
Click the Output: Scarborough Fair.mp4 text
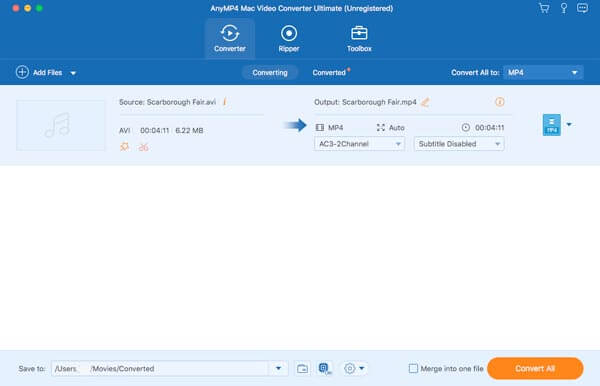[365, 102]
